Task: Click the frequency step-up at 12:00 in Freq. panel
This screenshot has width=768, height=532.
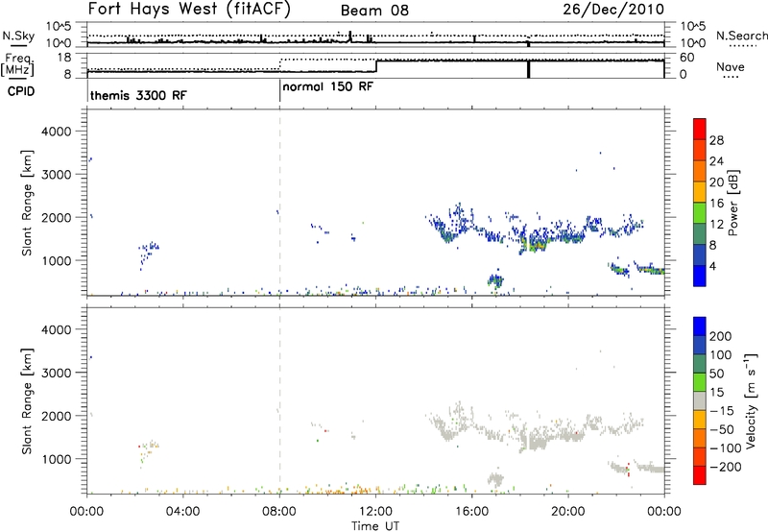Action: [376, 66]
